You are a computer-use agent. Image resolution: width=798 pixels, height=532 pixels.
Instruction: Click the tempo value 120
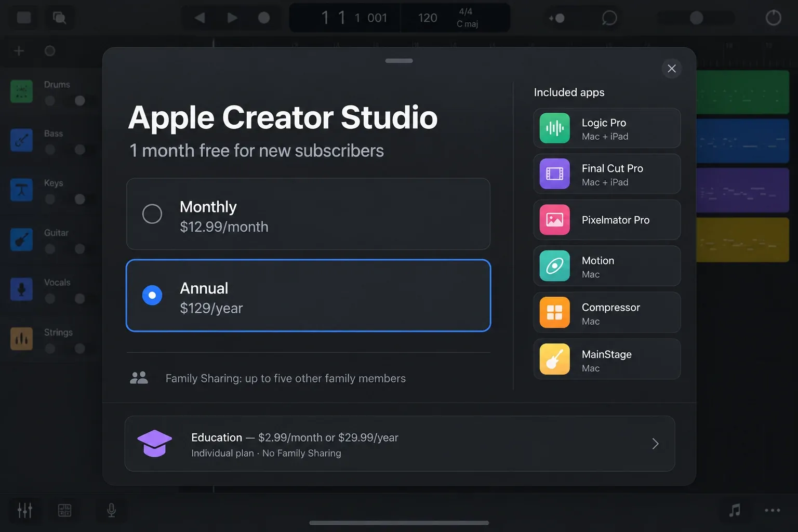click(x=428, y=18)
